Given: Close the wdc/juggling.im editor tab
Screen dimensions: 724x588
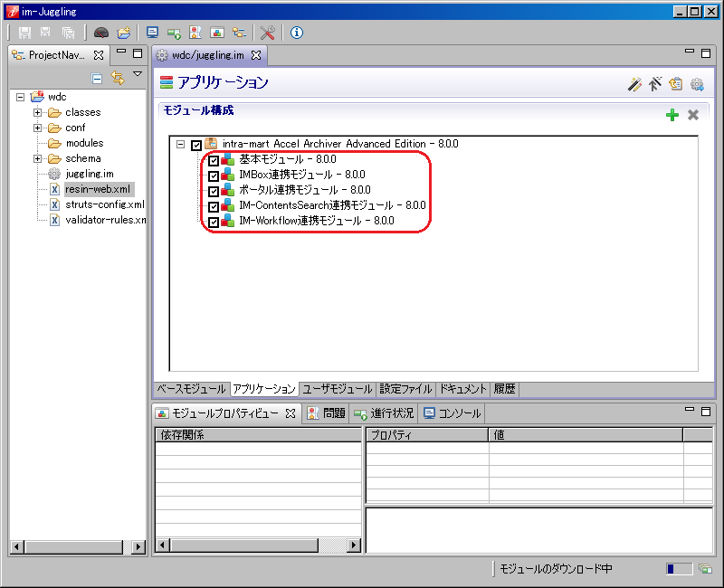Looking at the screenshot, I should pyautogui.click(x=256, y=55).
